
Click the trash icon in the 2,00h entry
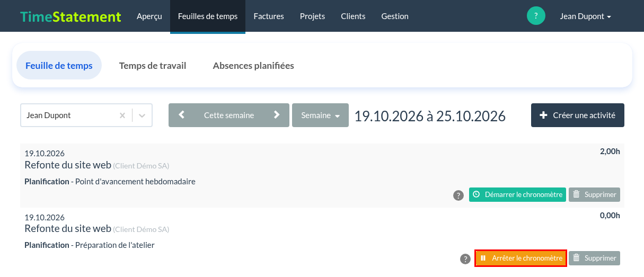(577, 194)
